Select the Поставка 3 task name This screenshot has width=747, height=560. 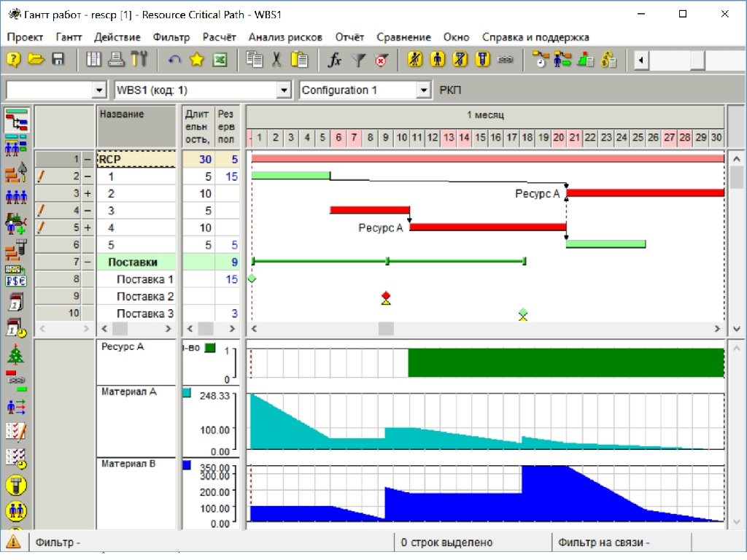(x=145, y=314)
